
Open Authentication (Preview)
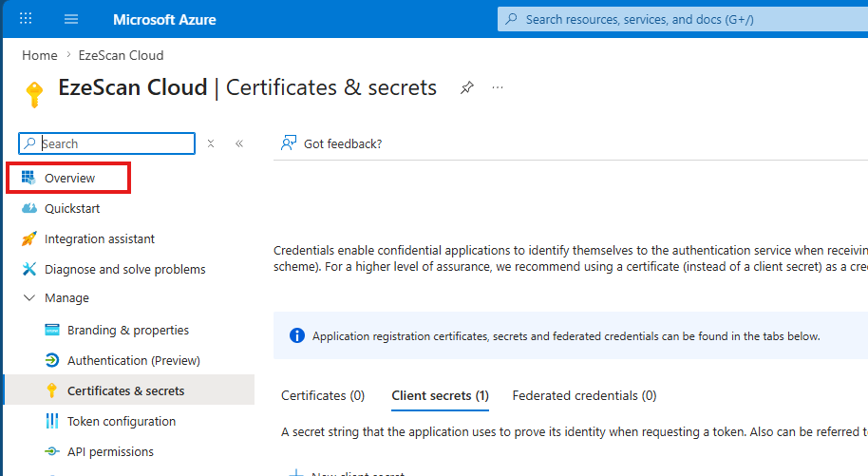(133, 361)
